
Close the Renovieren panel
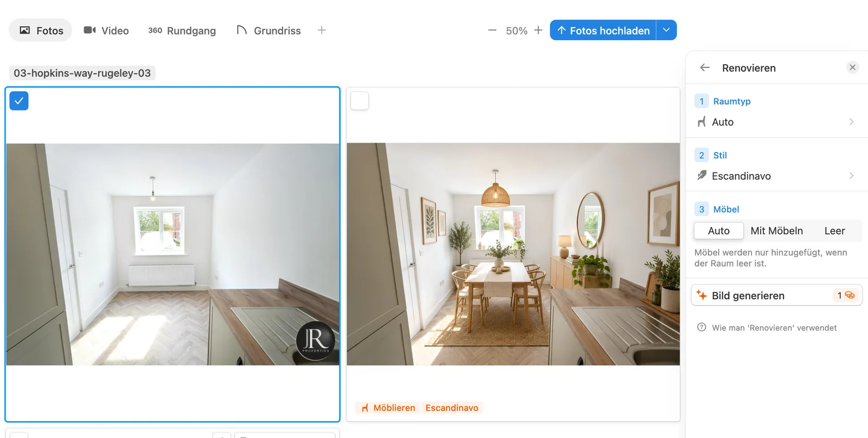(852, 67)
